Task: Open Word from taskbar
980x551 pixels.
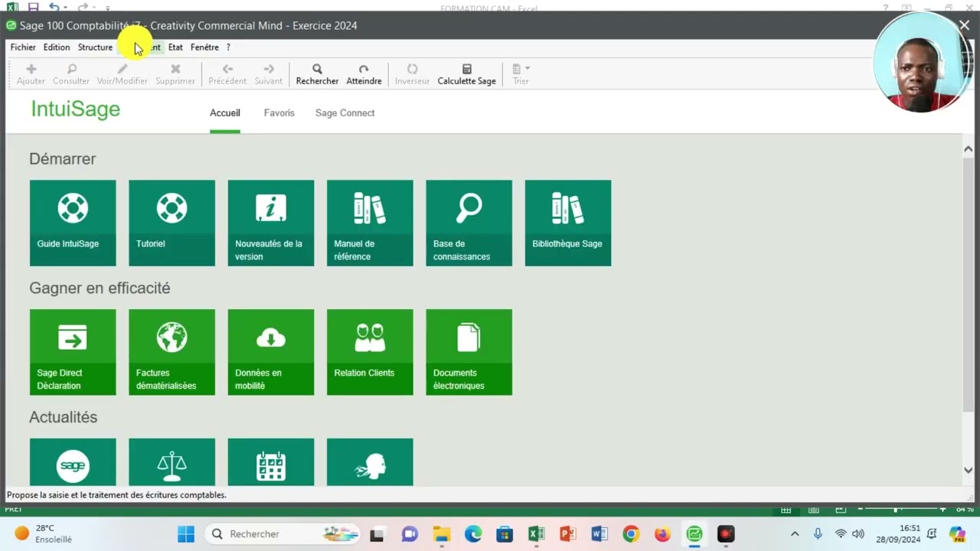Action: tap(599, 534)
